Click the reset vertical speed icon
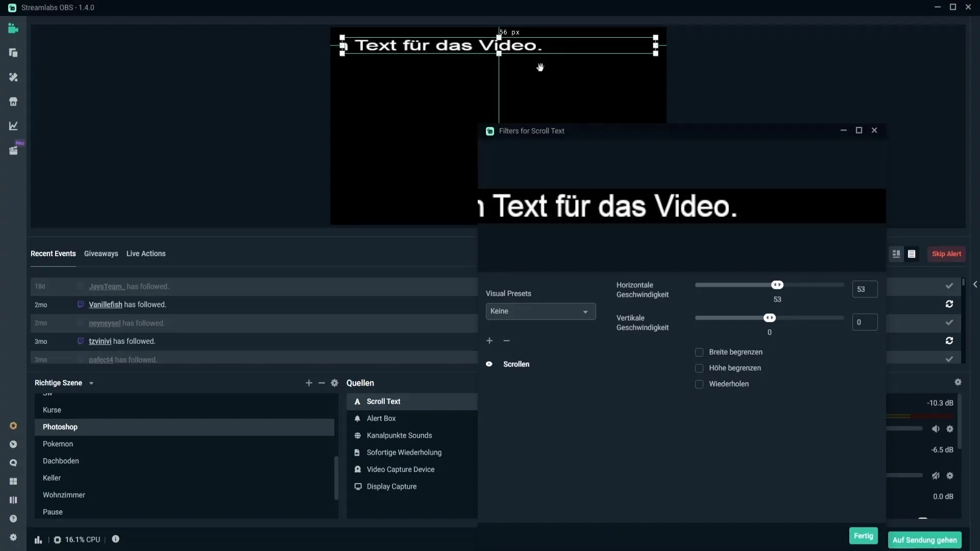The image size is (980, 551). [x=949, y=340]
